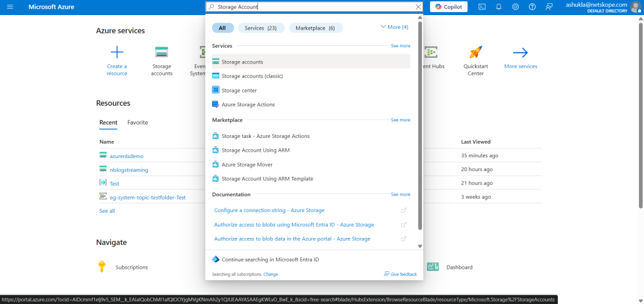Select the Services (23) filter pill
The width and height of the screenshot is (644, 304).
261,28
